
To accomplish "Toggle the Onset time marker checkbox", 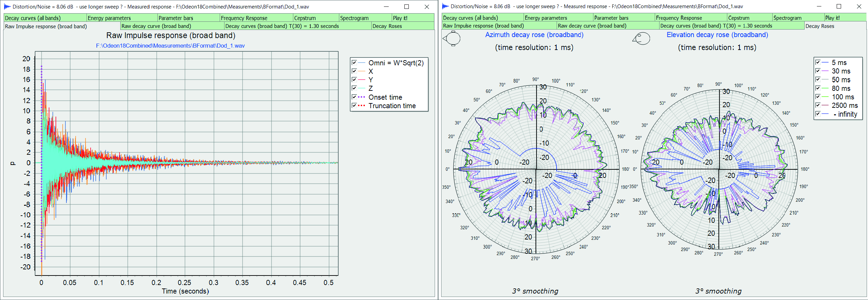I will pos(354,97).
